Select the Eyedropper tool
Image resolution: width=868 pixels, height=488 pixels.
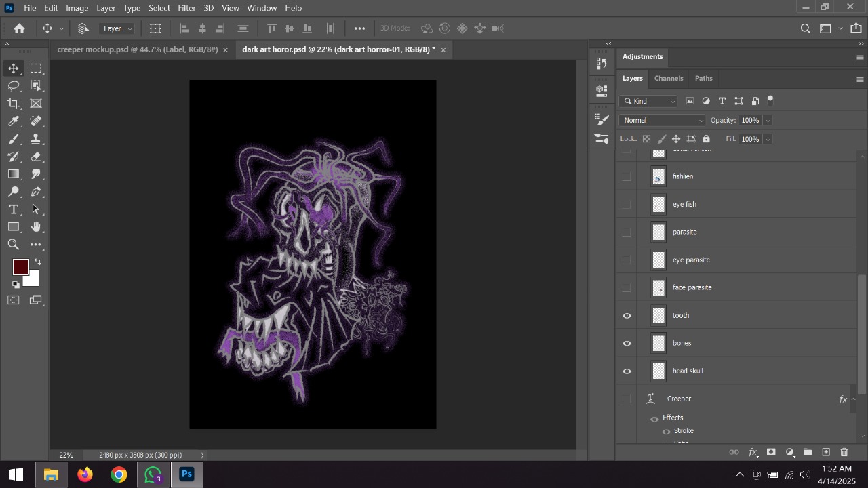click(x=14, y=121)
